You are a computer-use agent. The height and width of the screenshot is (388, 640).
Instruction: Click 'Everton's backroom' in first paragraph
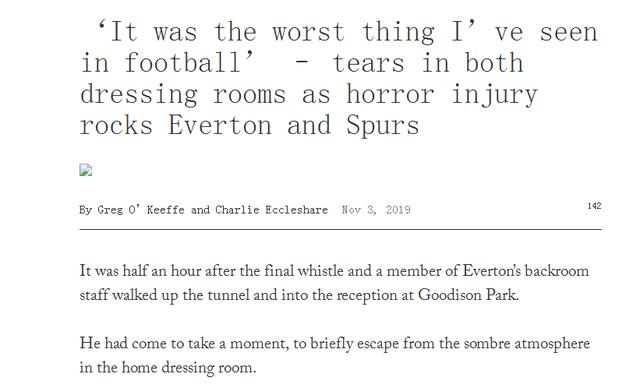[526, 271]
